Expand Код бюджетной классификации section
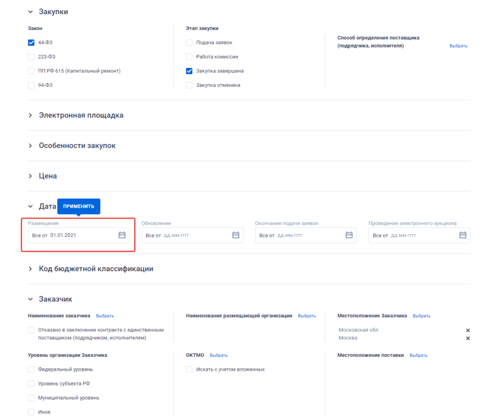 click(x=31, y=269)
